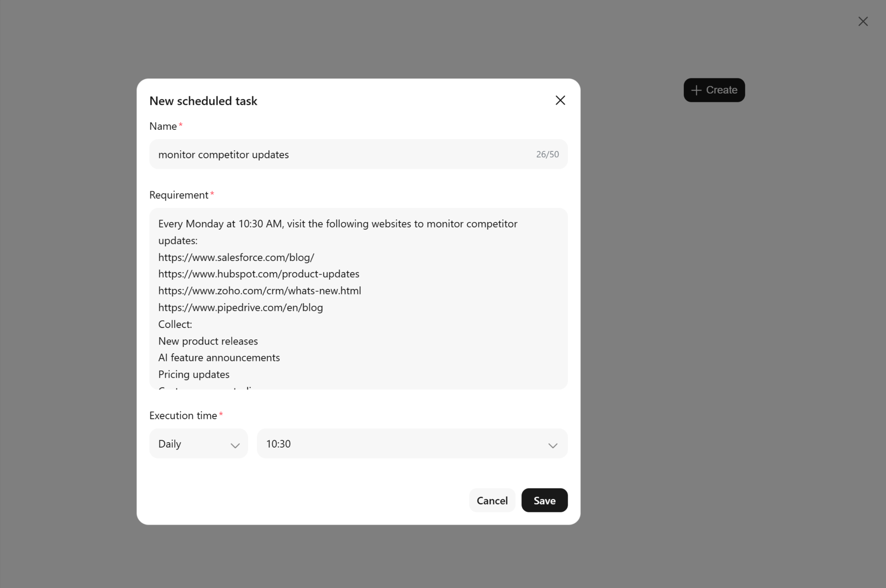886x588 pixels.
Task: Click the Collect: line in Requirement text
Action: [x=175, y=324]
